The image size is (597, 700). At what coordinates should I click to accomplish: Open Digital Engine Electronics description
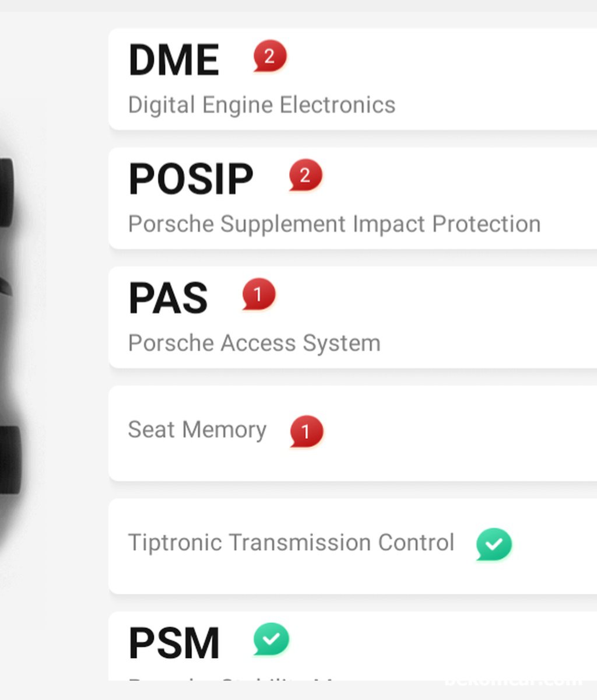[x=262, y=105]
